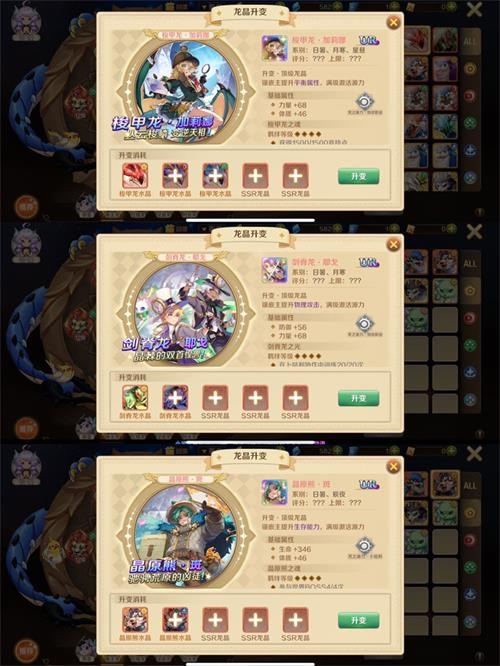Select the red dragon 梭甲龙水晶 material slot
Image resolution: width=500 pixels, height=666 pixels.
[135, 175]
